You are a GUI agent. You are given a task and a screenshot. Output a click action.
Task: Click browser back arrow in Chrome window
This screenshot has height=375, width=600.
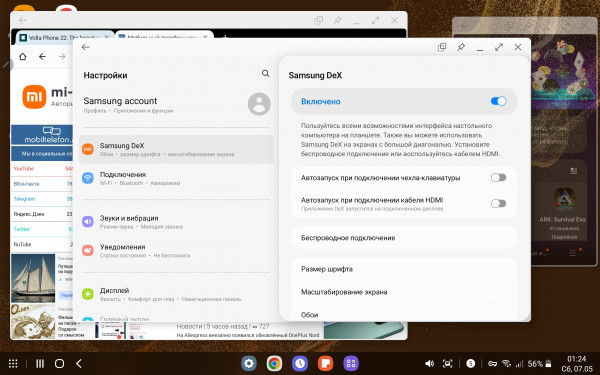(x=42, y=57)
